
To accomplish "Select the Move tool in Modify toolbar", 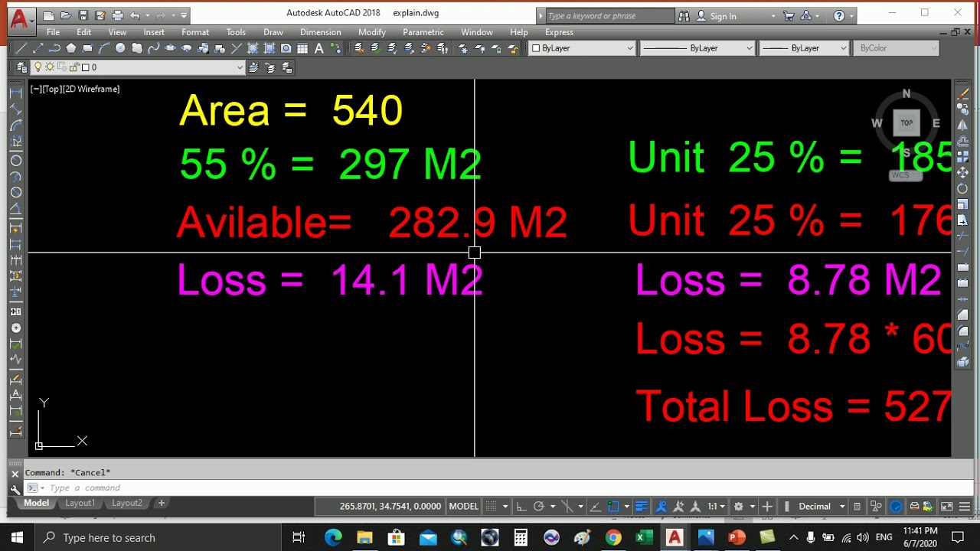I will pos(963,172).
